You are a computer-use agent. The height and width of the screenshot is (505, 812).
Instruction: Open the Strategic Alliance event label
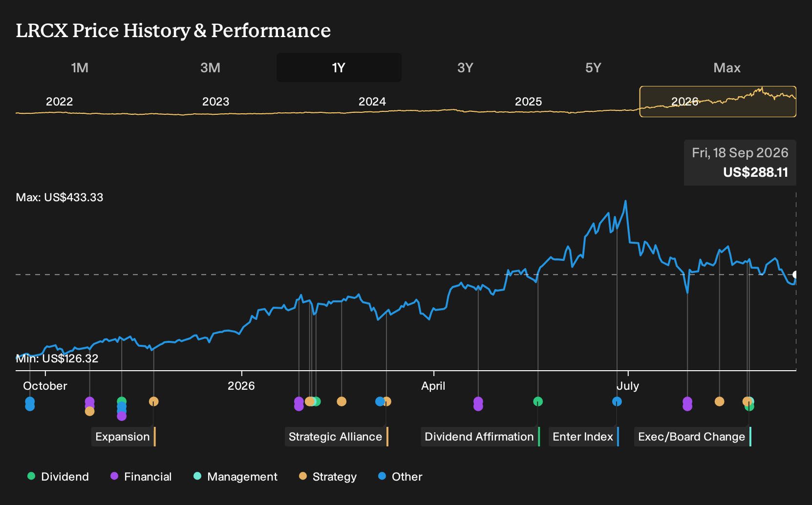click(336, 437)
